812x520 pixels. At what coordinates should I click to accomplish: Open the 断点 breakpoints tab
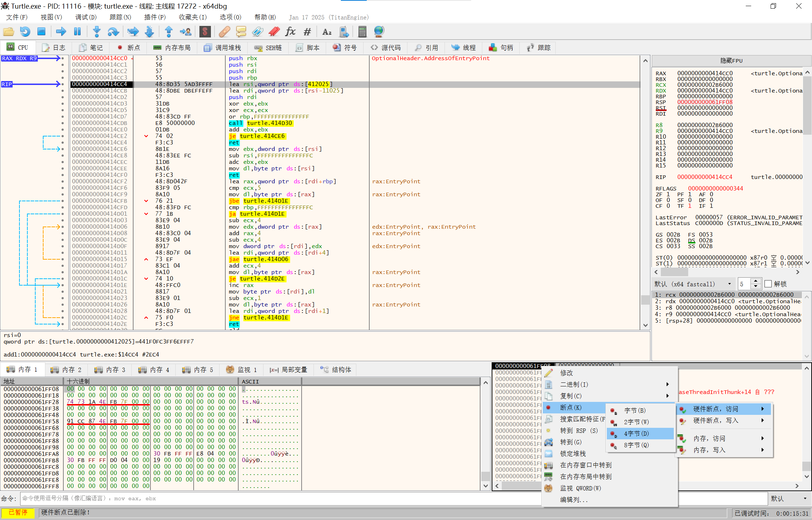click(x=129, y=48)
